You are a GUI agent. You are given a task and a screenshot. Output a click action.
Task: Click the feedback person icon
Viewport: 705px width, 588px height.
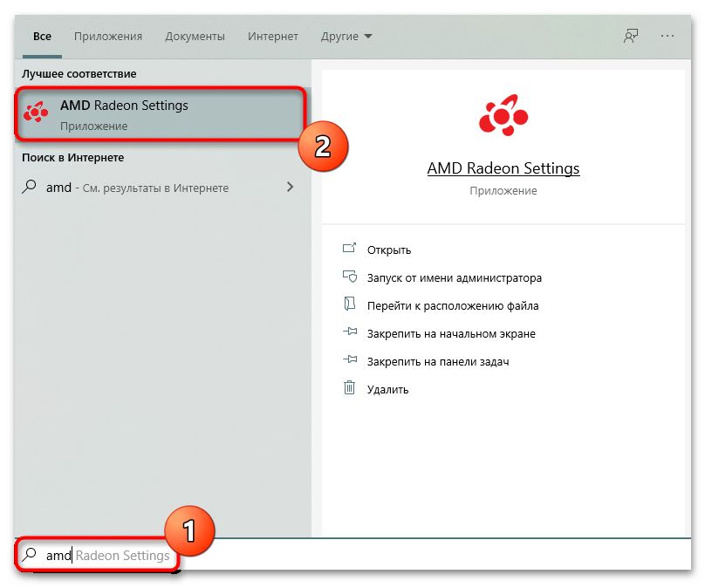tap(630, 36)
